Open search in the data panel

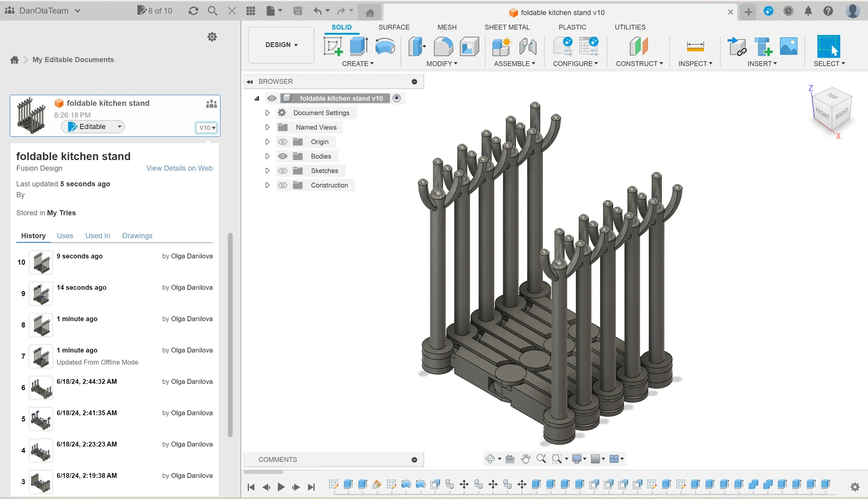pyautogui.click(x=212, y=11)
